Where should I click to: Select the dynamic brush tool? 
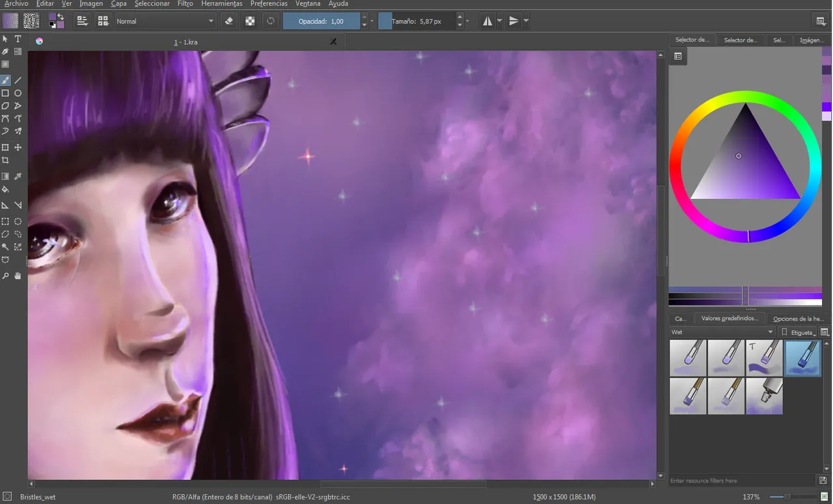pos(5,131)
